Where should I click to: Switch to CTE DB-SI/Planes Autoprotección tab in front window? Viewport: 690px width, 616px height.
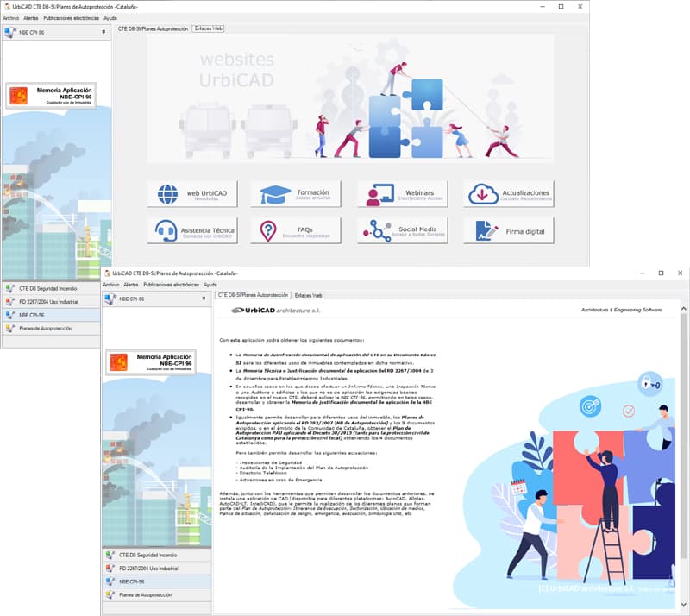(x=253, y=295)
